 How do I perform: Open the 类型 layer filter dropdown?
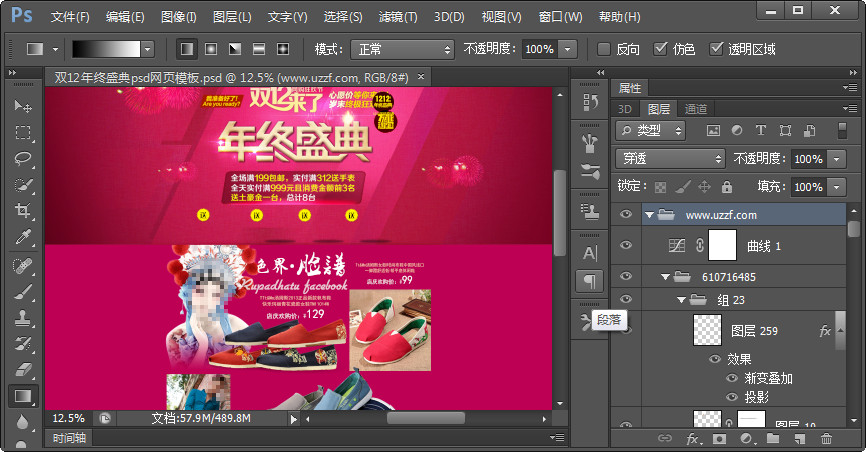(x=651, y=130)
